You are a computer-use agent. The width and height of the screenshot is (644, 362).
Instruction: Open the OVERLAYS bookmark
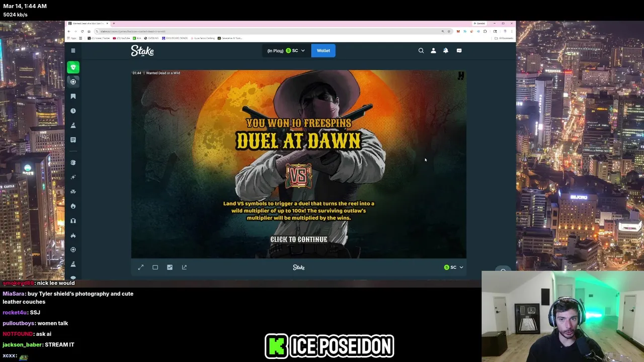click(x=152, y=38)
